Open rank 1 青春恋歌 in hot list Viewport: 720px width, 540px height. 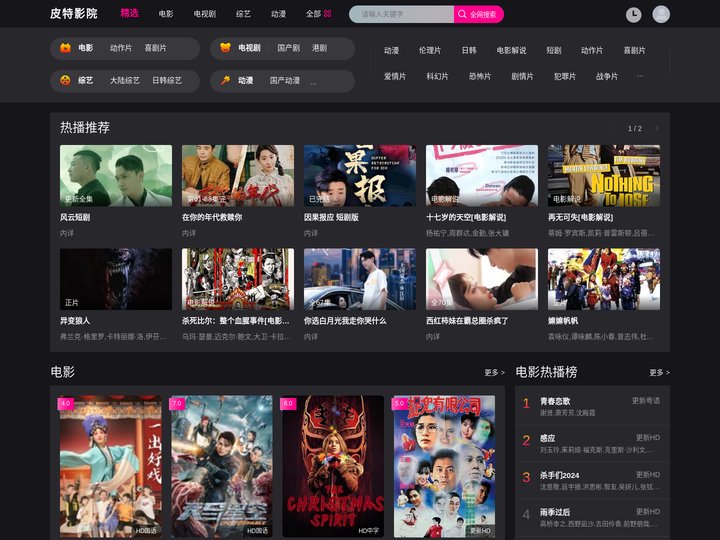click(592, 406)
